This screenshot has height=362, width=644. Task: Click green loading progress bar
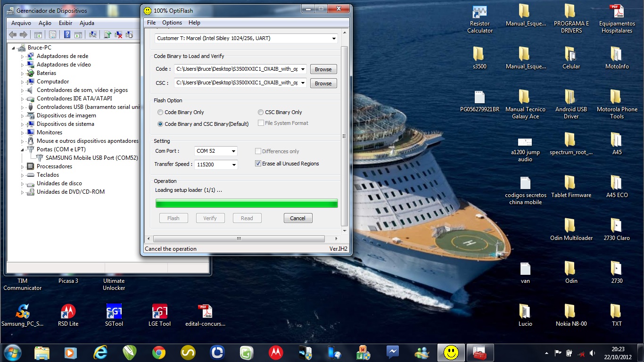(247, 203)
